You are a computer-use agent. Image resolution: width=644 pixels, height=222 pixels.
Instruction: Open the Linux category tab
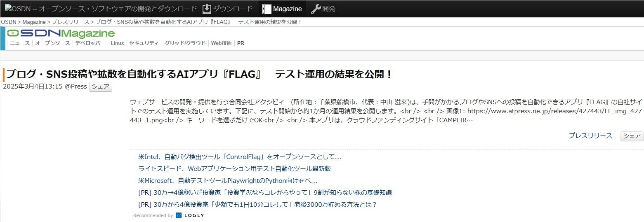click(117, 43)
